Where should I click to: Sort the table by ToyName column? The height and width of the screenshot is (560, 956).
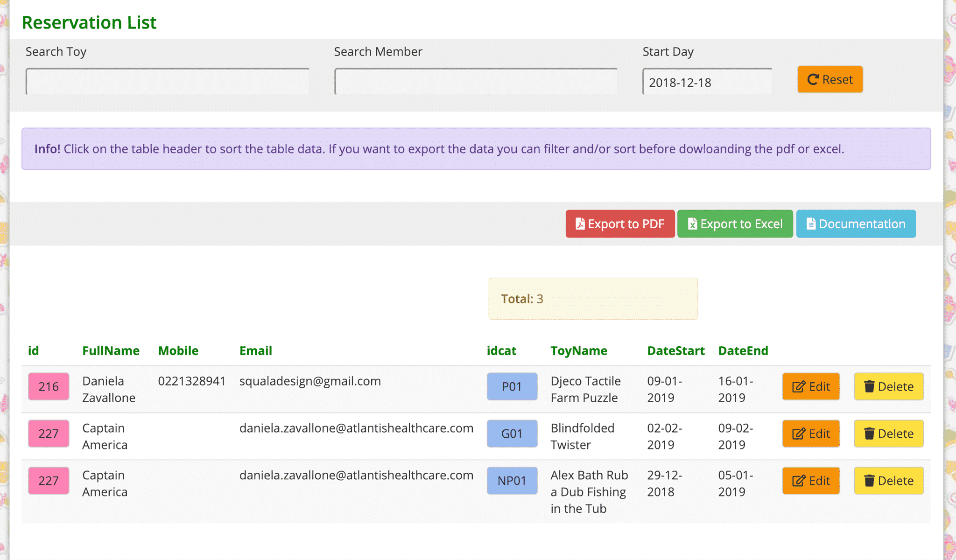click(x=579, y=350)
